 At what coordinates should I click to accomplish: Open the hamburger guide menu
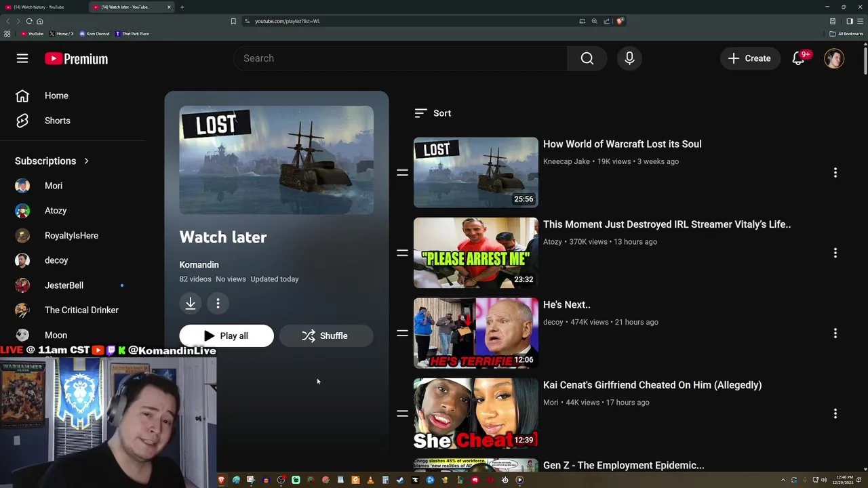(x=22, y=58)
